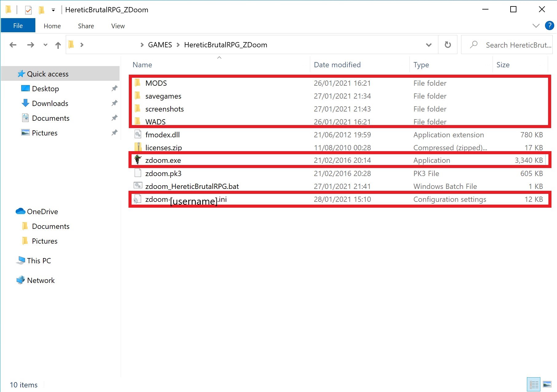The image size is (557, 392).
Task: Click New folder icon in title bar
Action: tap(41, 10)
